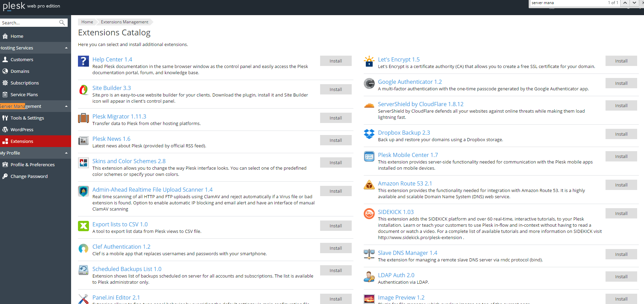
Task: Open Customers in the sidebar
Action: pos(35,60)
